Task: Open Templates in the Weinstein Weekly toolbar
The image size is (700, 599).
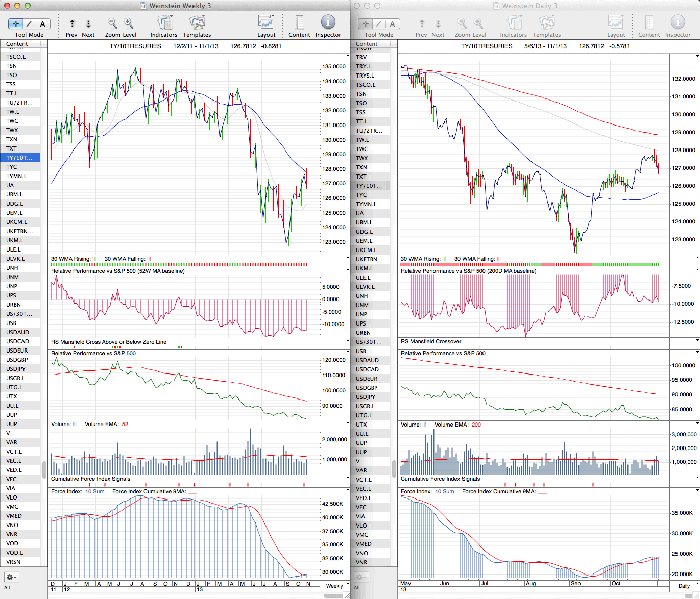Action: point(197,23)
